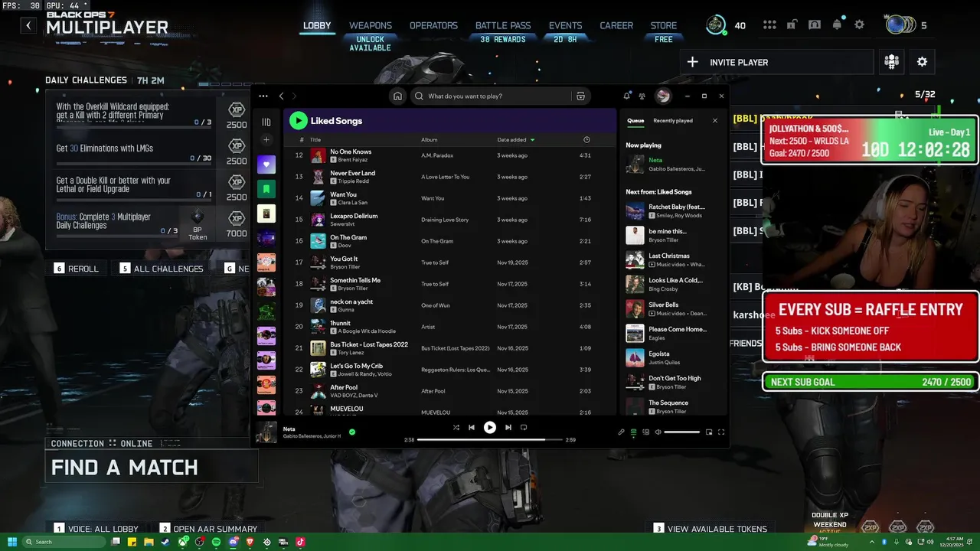
Task: Switch to Recently played tab
Action: (x=673, y=120)
